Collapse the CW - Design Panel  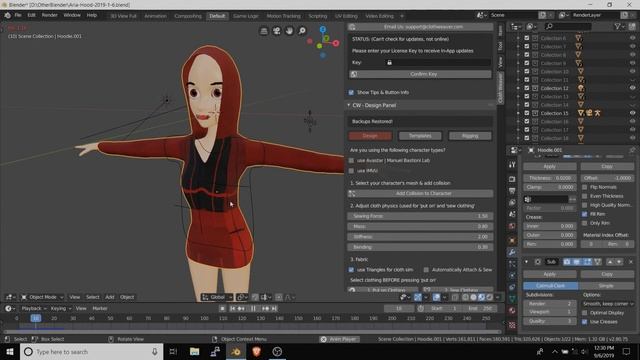pos(349,105)
